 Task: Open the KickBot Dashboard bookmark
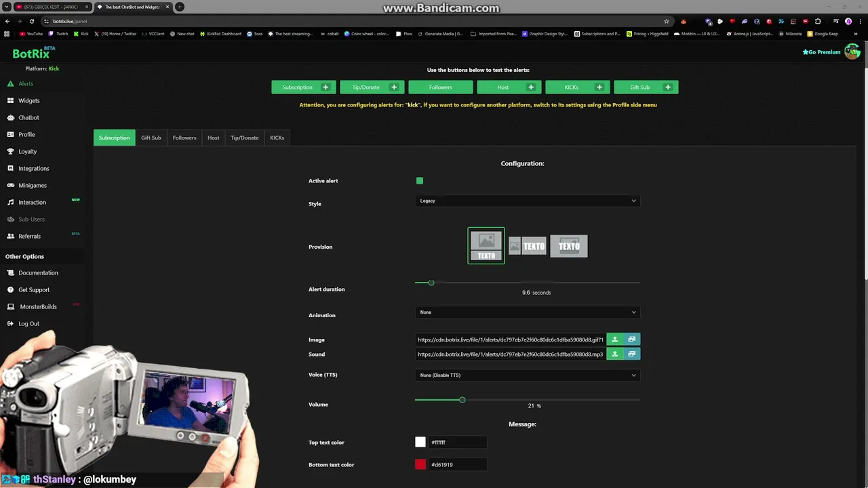click(221, 33)
